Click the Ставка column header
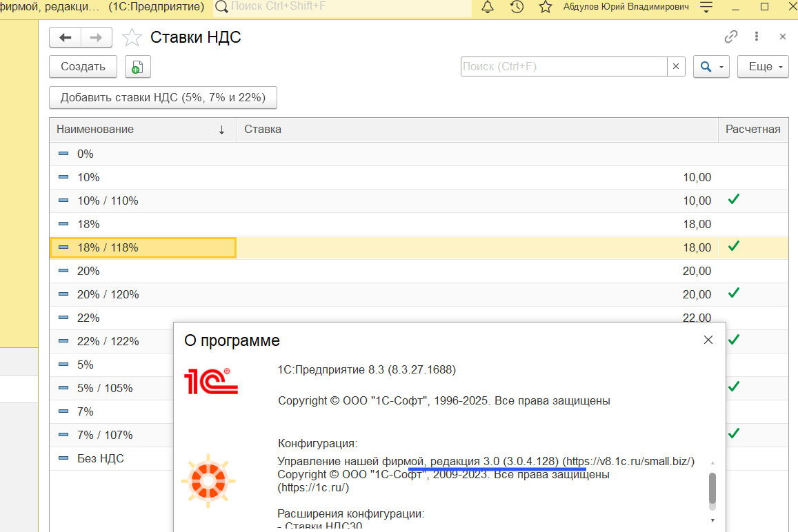 coord(477,129)
